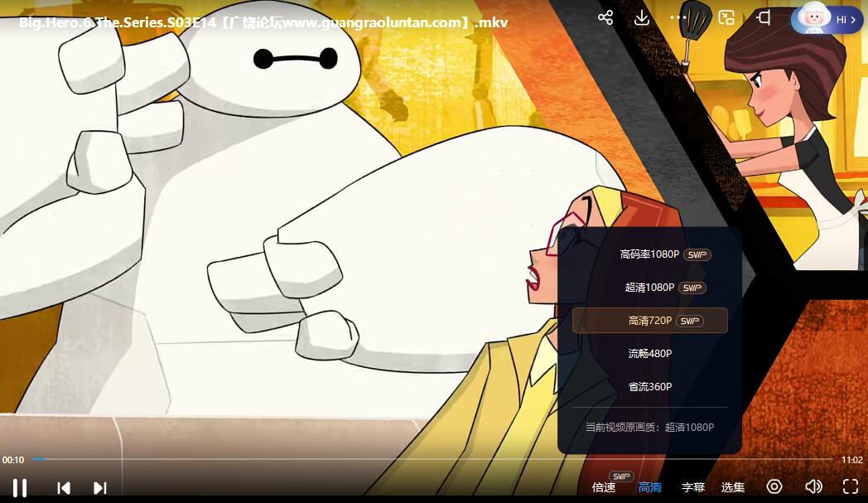868x503 pixels.
Task: Select 流畅480P quality option
Action: [x=650, y=354]
